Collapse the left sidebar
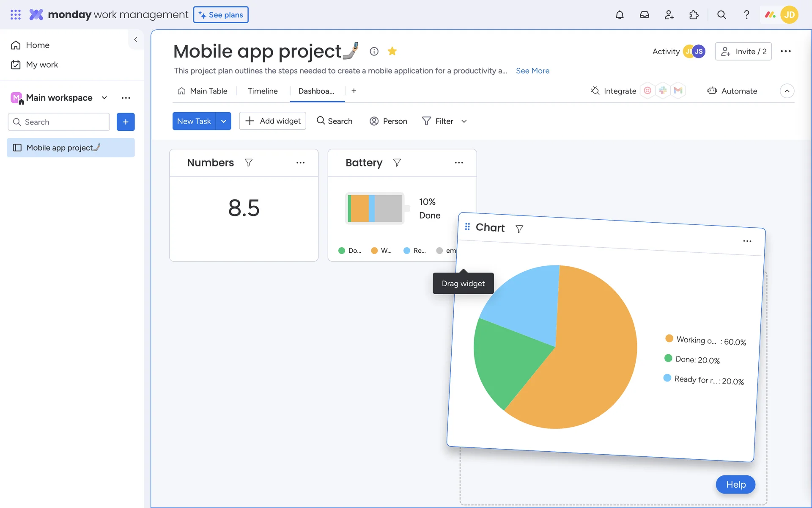 coord(136,39)
